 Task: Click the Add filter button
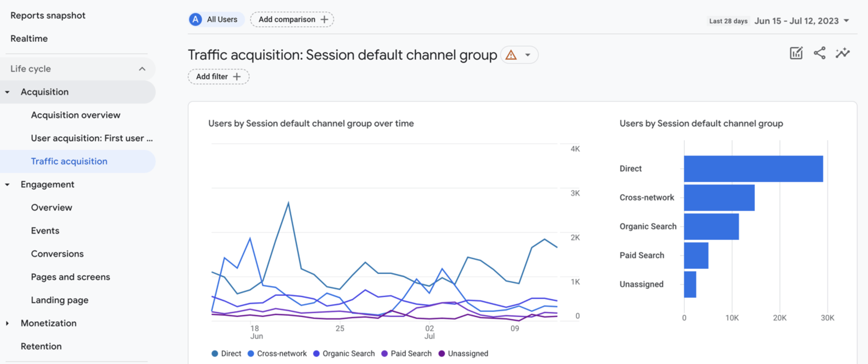click(x=218, y=77)
